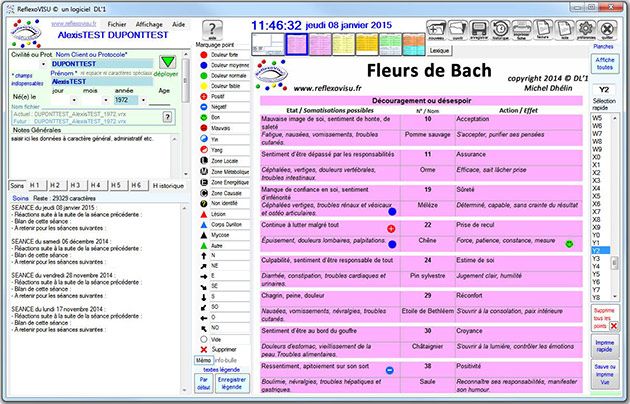Screen dimensions: 630x404
Task: Select the Douleur faible yellow marker
Action: pos(204,86)
